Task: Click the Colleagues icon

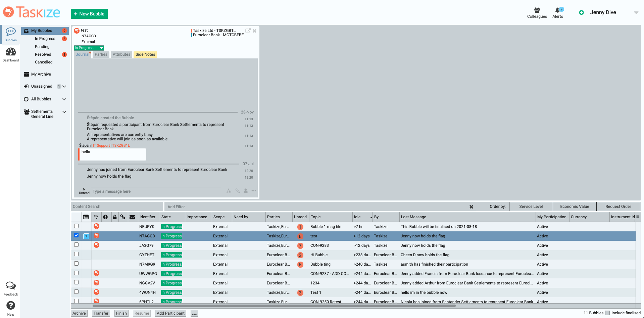Action: 537,10
